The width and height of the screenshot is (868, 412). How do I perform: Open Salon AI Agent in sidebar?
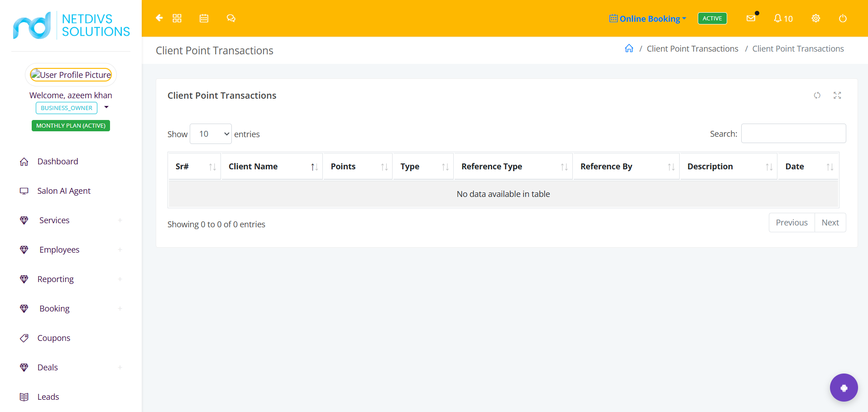point(64,191)
